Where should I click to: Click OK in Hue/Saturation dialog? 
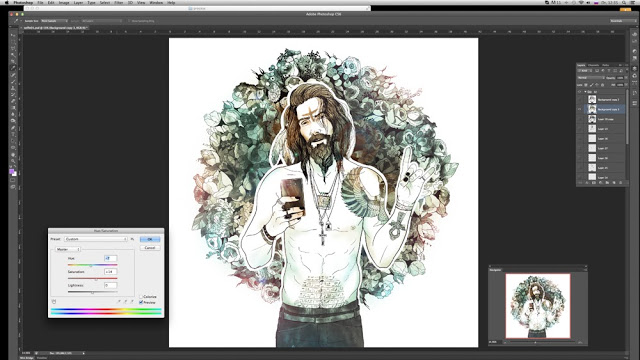[150, 239]
